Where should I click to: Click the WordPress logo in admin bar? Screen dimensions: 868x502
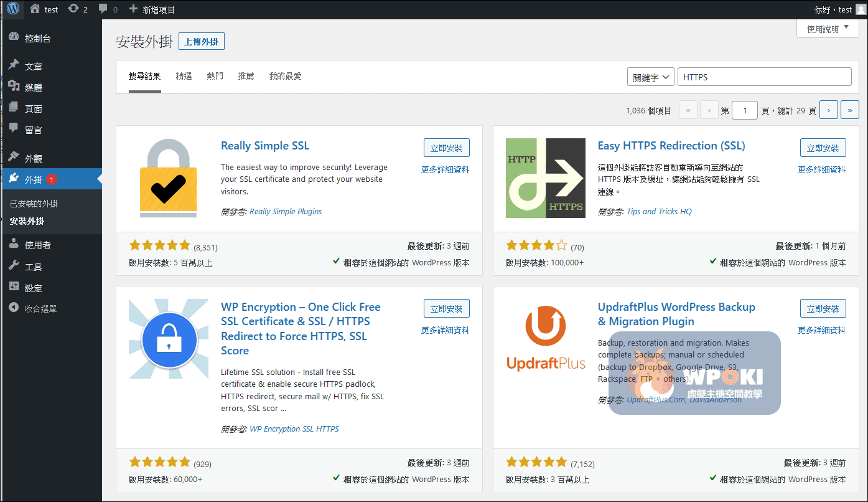click(13, 9)
